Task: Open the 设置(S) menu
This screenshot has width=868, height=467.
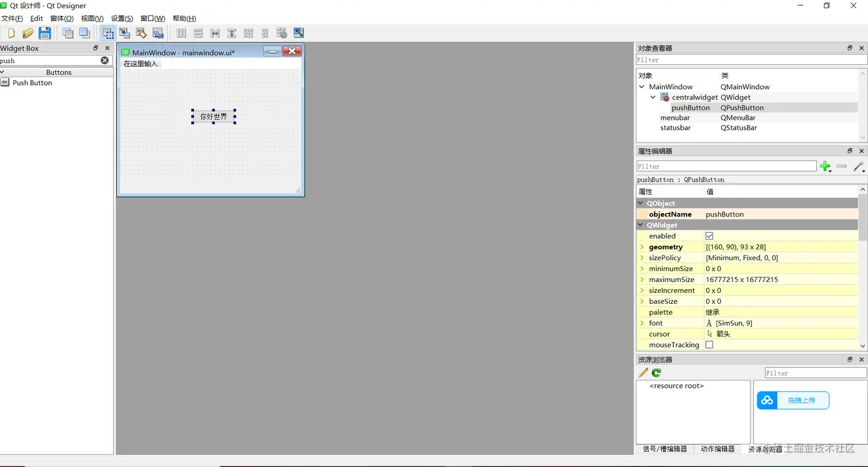Action: click(122, 18)
